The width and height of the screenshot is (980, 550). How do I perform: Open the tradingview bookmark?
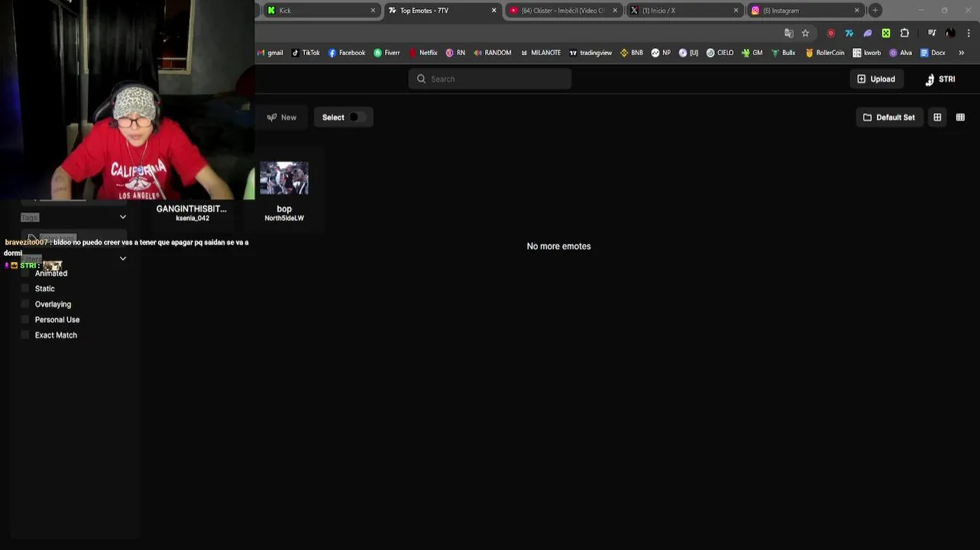click(590, 53)
